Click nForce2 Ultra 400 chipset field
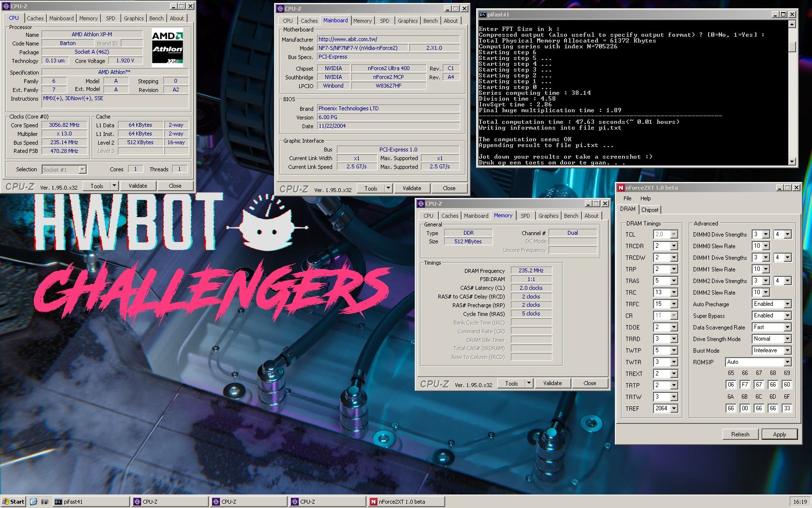812x508 pixels. (x=388, y=68)
